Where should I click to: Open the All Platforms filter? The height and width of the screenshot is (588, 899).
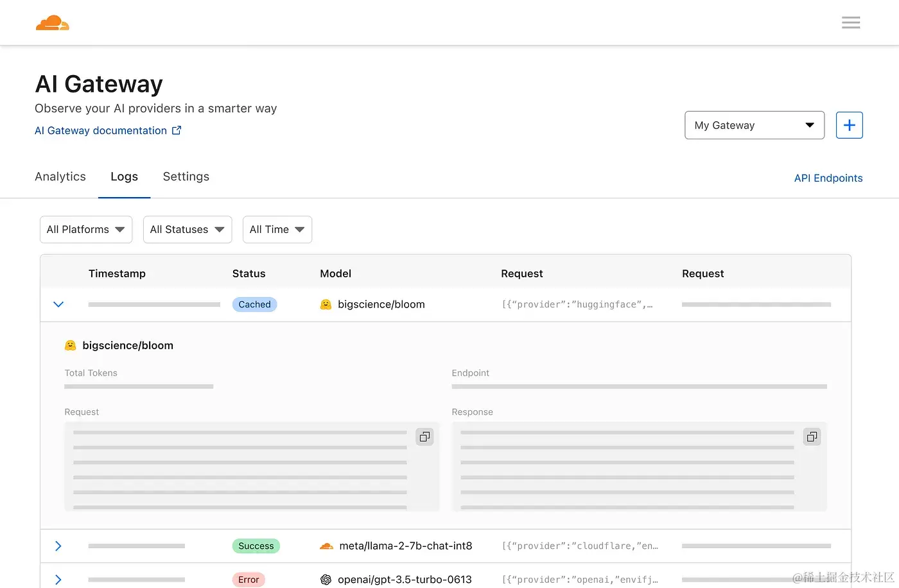tap(86, 229)
